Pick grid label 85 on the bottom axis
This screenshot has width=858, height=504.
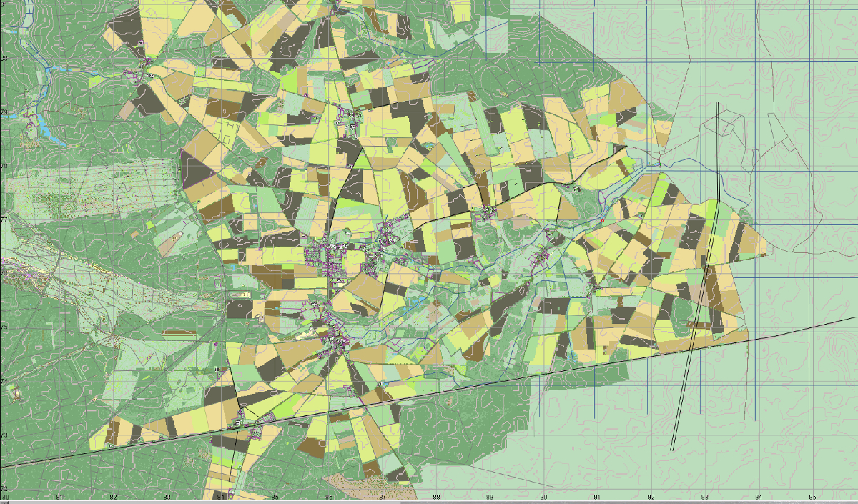275,497
